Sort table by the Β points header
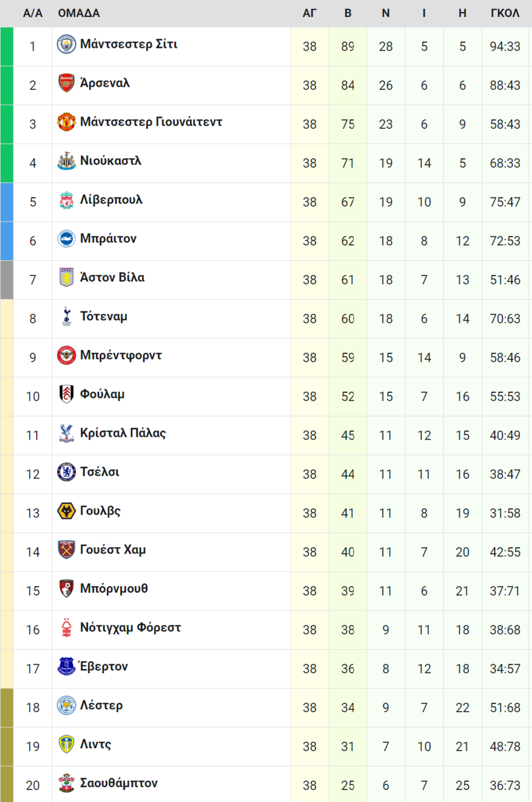 [348, 13]
